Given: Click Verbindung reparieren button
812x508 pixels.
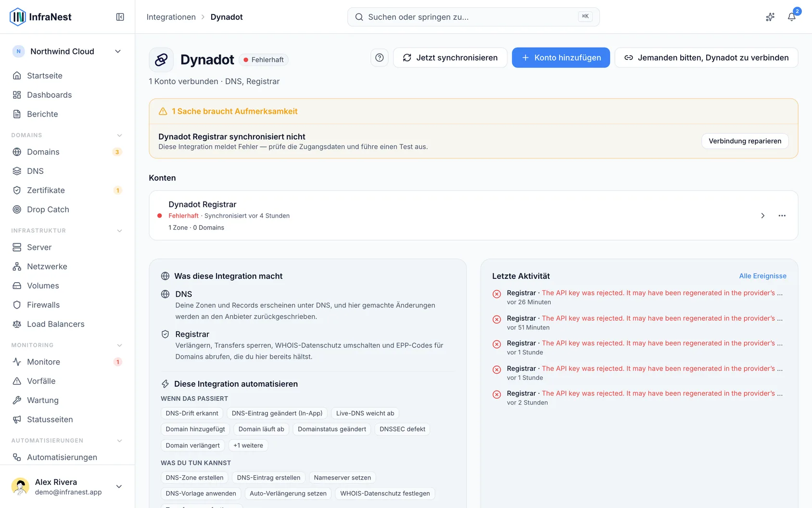Looking at the screenshot, I should 745,141.
